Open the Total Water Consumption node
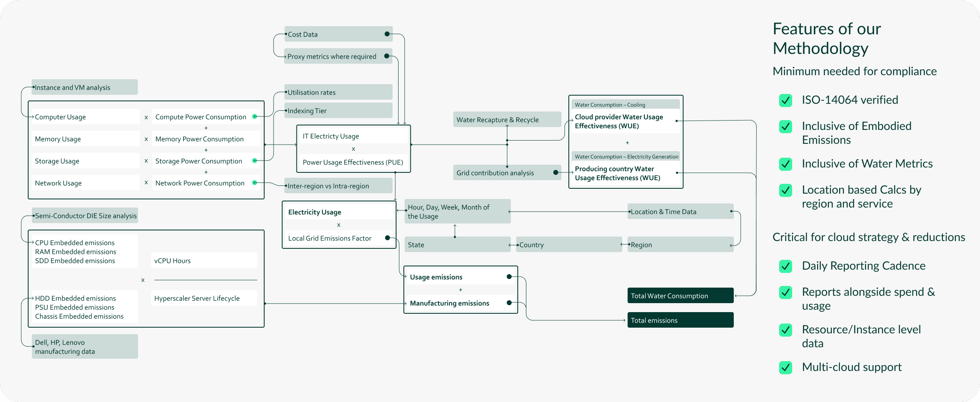This screenshot has height=402, width=980. (680, 295)
